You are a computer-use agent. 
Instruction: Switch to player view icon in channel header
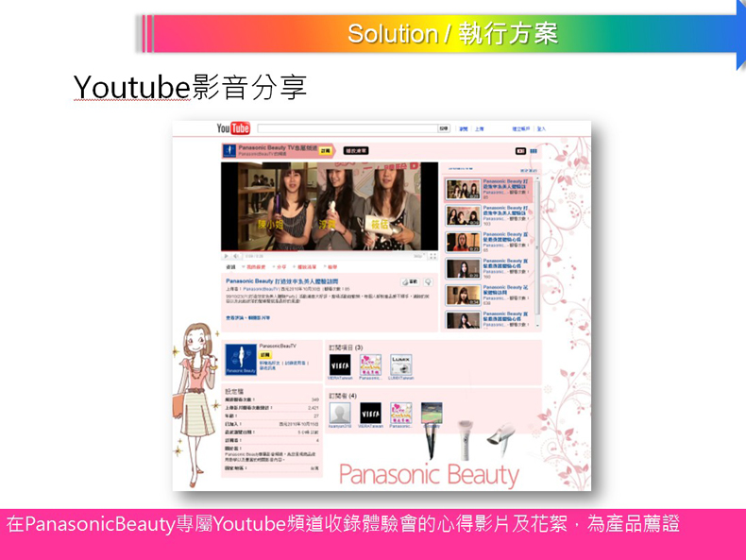coord(519,151)
